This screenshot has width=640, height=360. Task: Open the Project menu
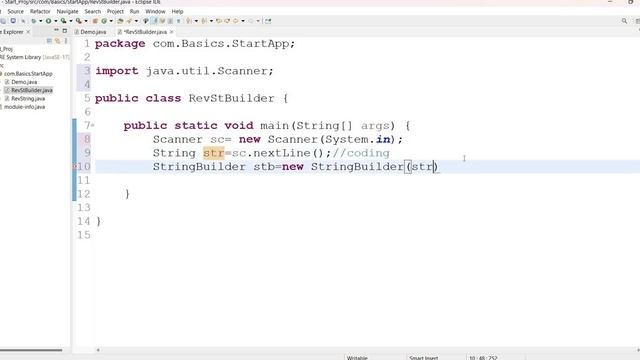click(x=115, y=11)
